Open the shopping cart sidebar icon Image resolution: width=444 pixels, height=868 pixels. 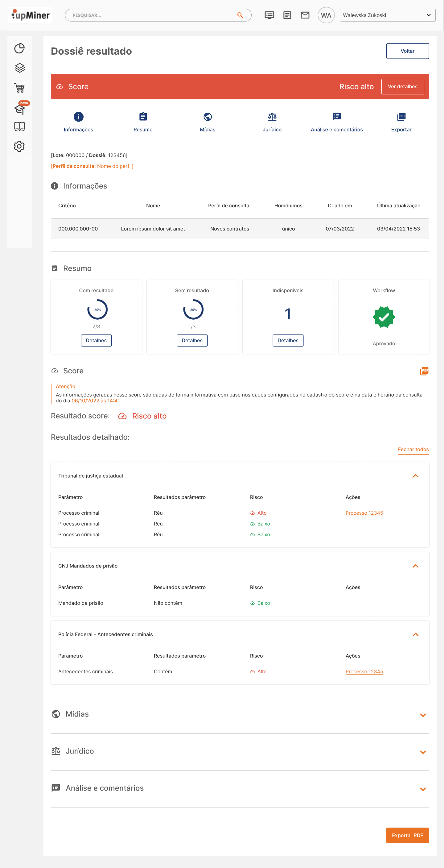click(x=19, y=88)
